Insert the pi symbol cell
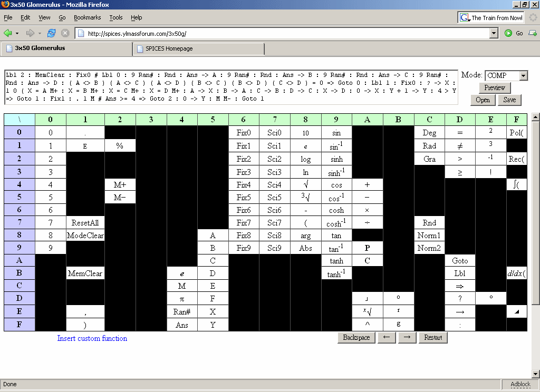This screenshot has height=392, width=540. pos(182,299)
